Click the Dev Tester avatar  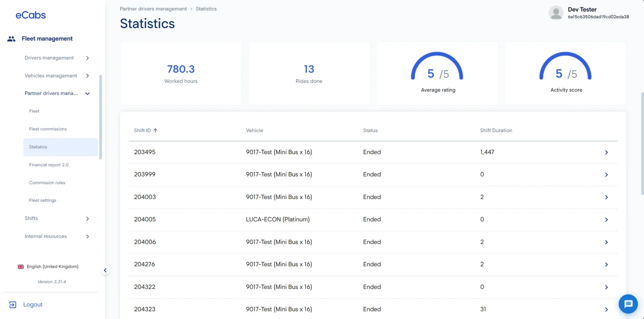[x=556, y=13]
